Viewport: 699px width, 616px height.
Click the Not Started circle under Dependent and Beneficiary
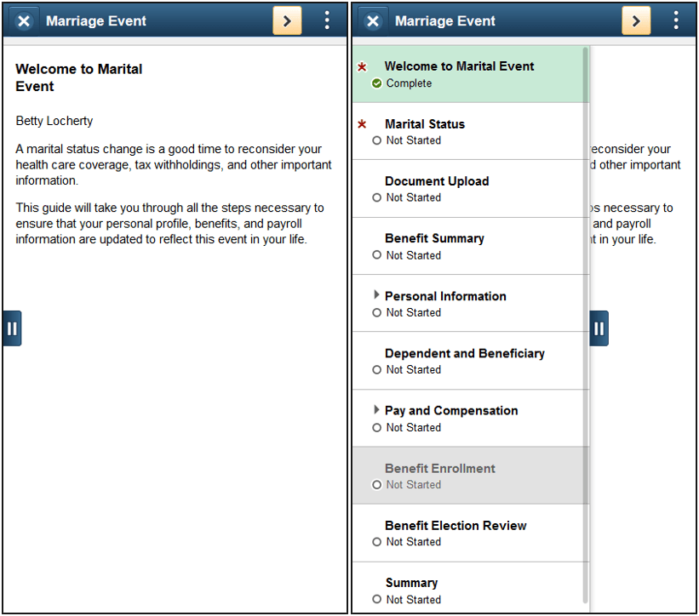(x=377, y=370)
